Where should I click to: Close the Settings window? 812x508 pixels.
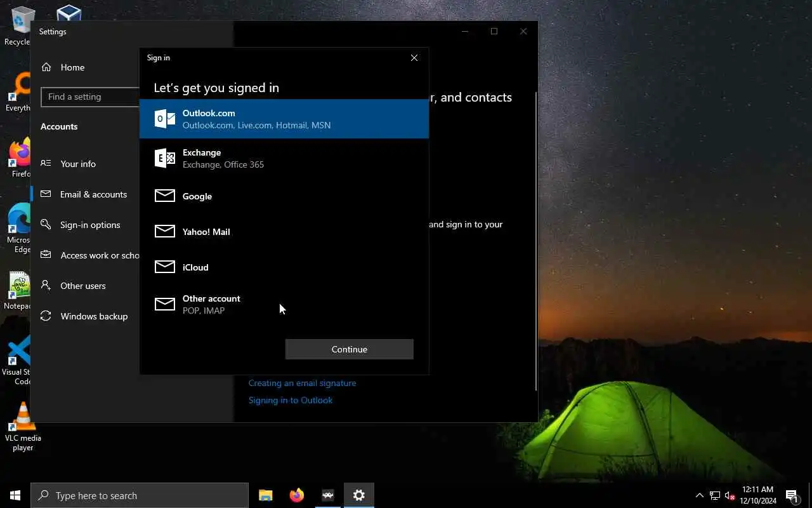coord(523,31)
